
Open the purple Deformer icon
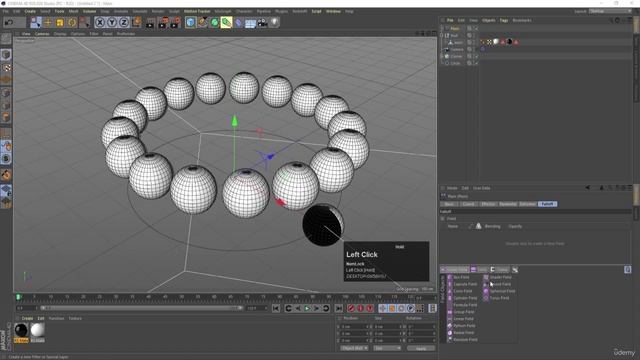[x=239, y=22]
